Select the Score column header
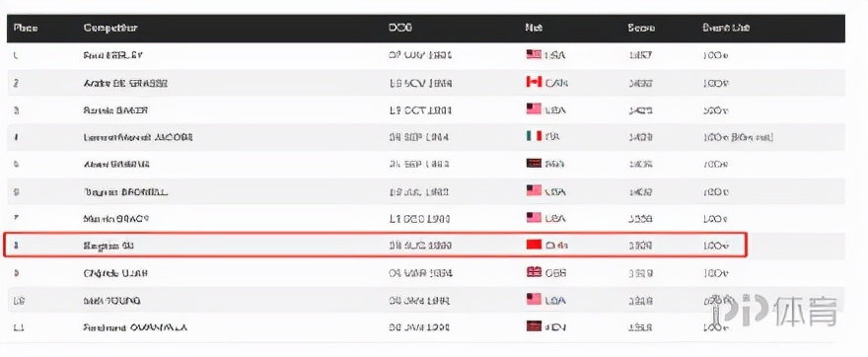The image size is (868, 357). tap(641, 28)
